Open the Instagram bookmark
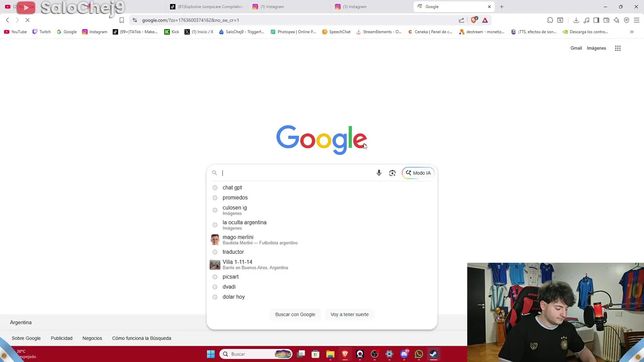Image resolution: width=644 pixels, height=362 pixels. tap(95, 32)
